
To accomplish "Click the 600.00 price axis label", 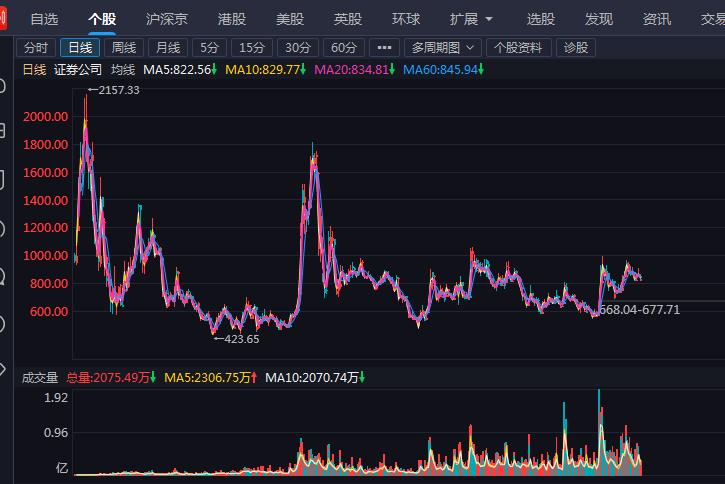I will 49,311.
